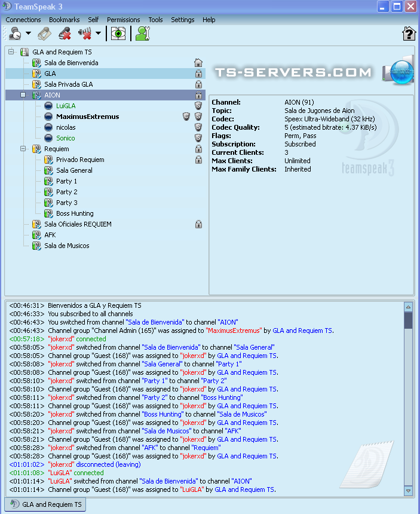Image resolution: width=420 pixels, height=514 pixels.
Task: Select the Boss Hunting channel
Action: tap(75, 213)
